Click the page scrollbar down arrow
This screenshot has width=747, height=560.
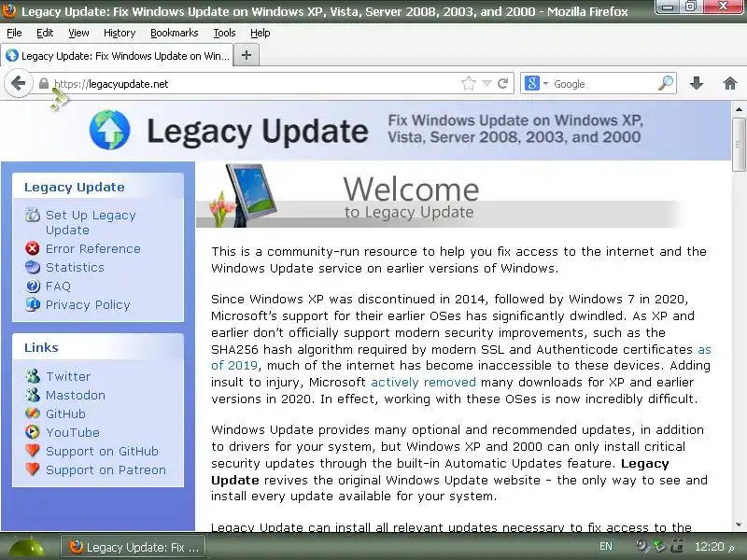(x=739, y=525)
